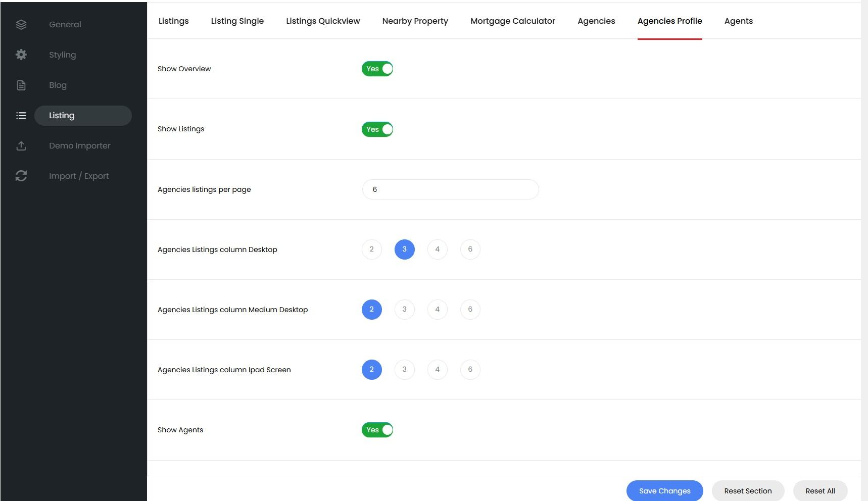This screenshot has width=868, height=501.
Task: Open the Agencies tab
Action: pyautogui.click(x=596, y=21)
